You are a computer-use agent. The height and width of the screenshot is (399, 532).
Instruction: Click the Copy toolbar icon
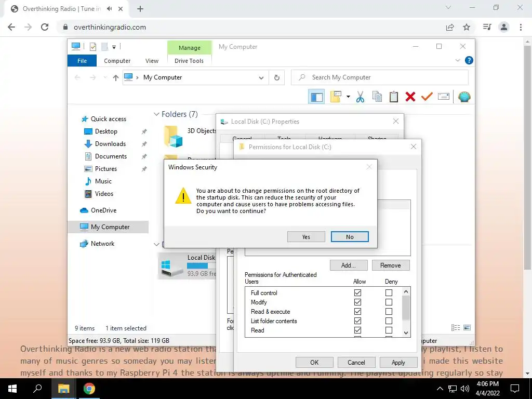click(377, 97)
